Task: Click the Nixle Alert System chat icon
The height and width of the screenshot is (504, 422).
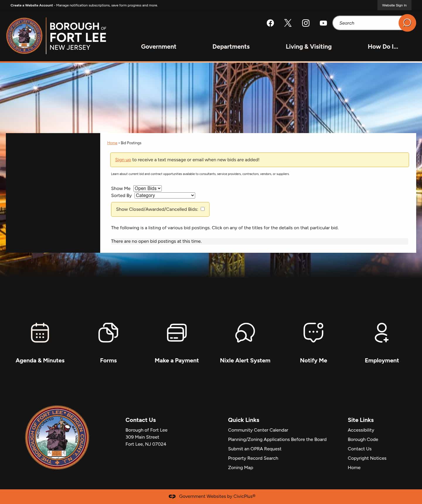Action: point(245,332)
